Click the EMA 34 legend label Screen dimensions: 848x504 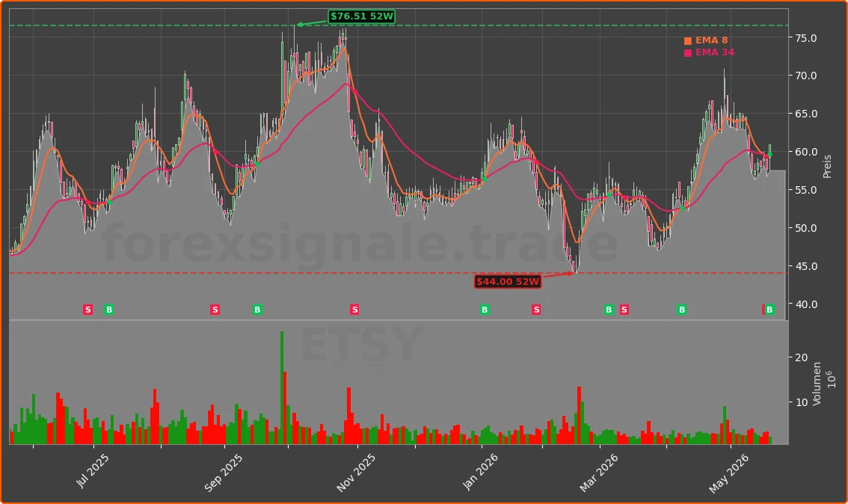coord(714,52)
